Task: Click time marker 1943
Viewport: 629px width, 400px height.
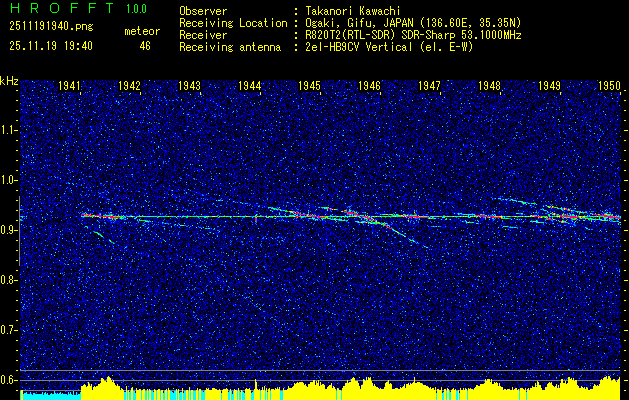Action: pos(189,85)
